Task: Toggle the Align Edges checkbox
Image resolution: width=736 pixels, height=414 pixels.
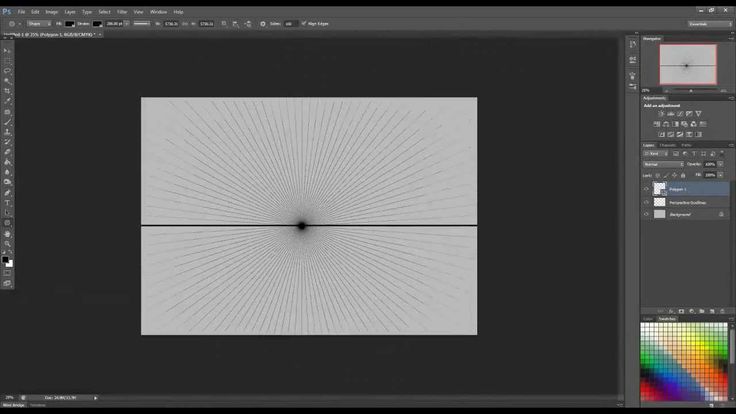Action: coord(304,23)
